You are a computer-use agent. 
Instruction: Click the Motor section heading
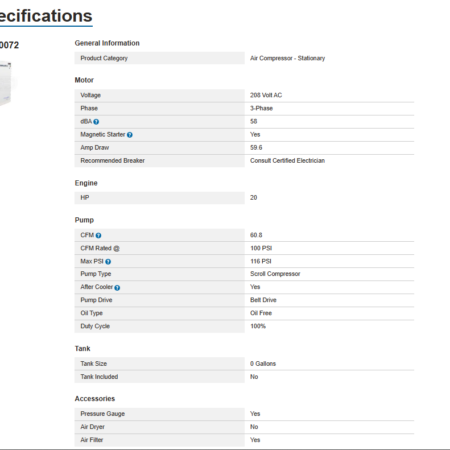point(84,80)
